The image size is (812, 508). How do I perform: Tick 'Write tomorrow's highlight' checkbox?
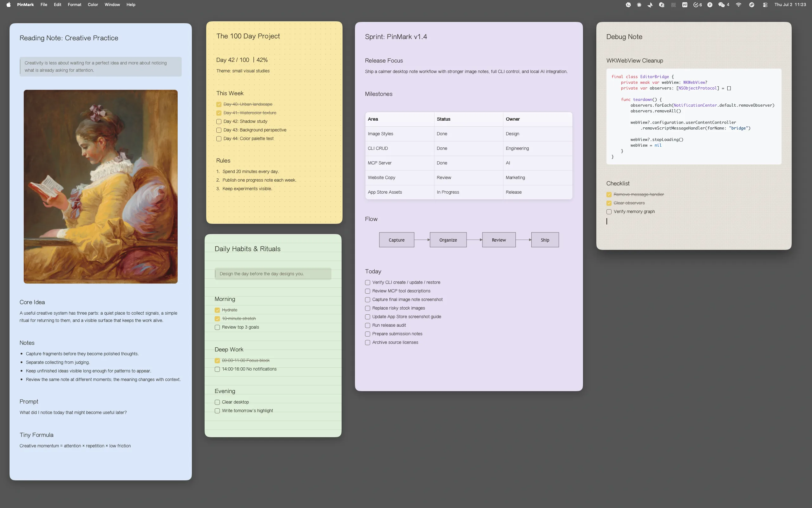217,411
